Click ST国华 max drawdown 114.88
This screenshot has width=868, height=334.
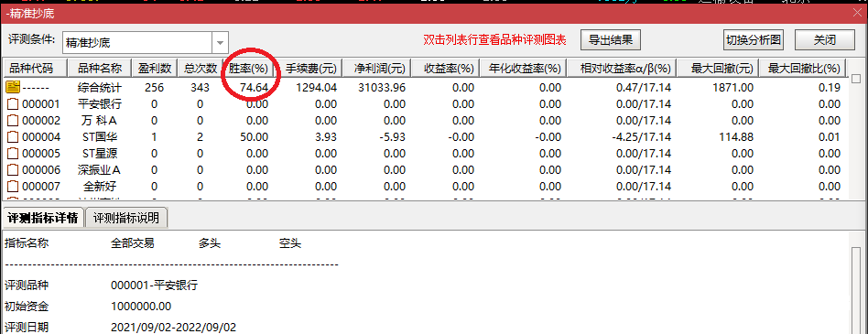click(x=736, y=137)
